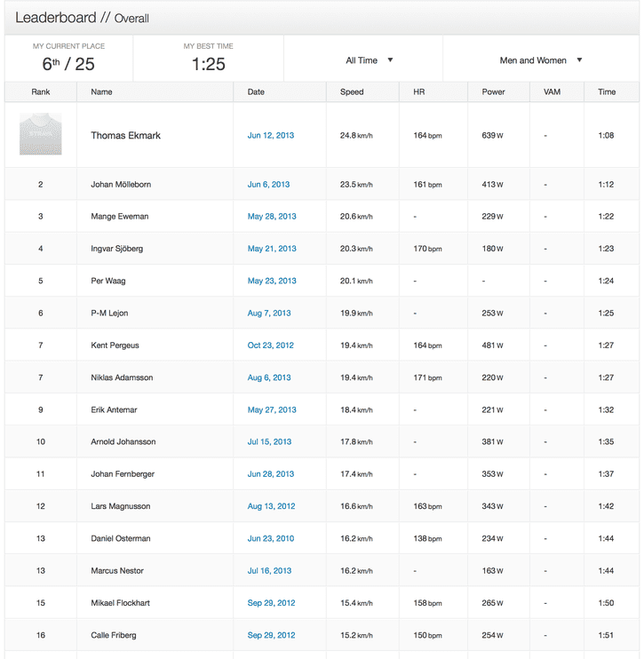644x659 pixels.
Task: Click the HR column header
Action: (418, 91)
